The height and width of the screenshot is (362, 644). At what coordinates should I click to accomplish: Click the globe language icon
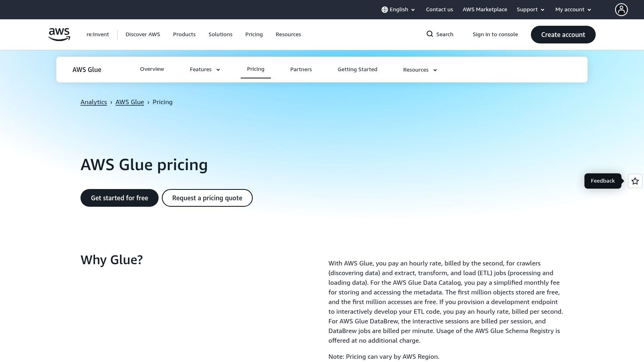click(x=384, y=10)
